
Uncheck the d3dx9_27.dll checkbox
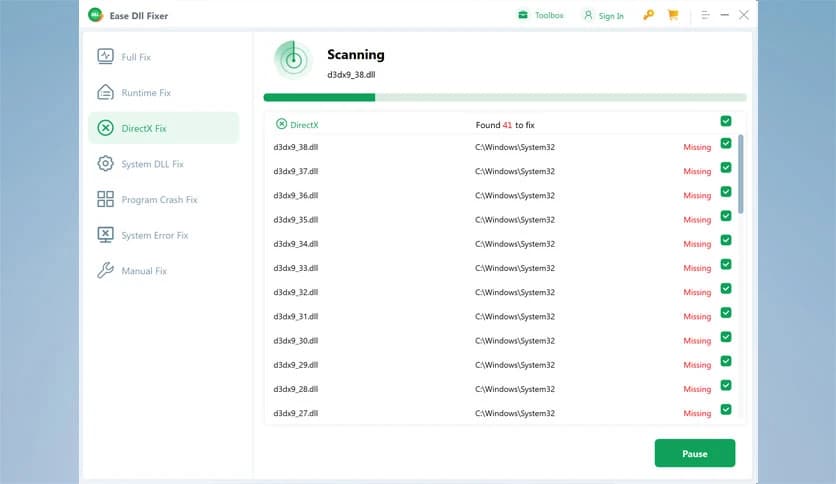(x=726, y=409)
